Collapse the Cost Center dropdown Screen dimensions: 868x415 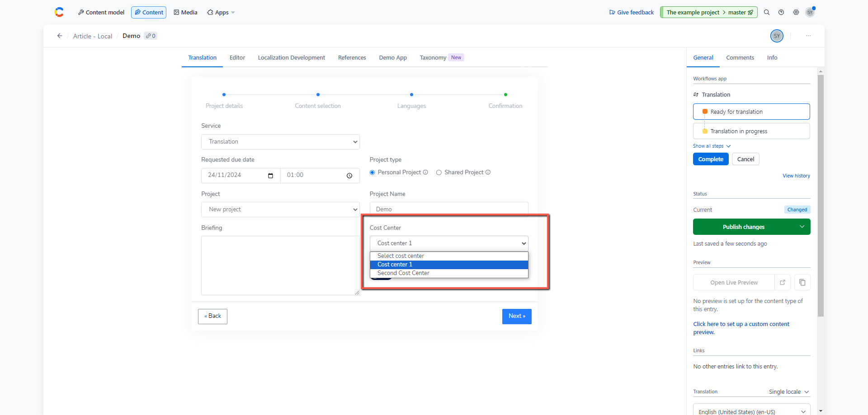(449, 243)
